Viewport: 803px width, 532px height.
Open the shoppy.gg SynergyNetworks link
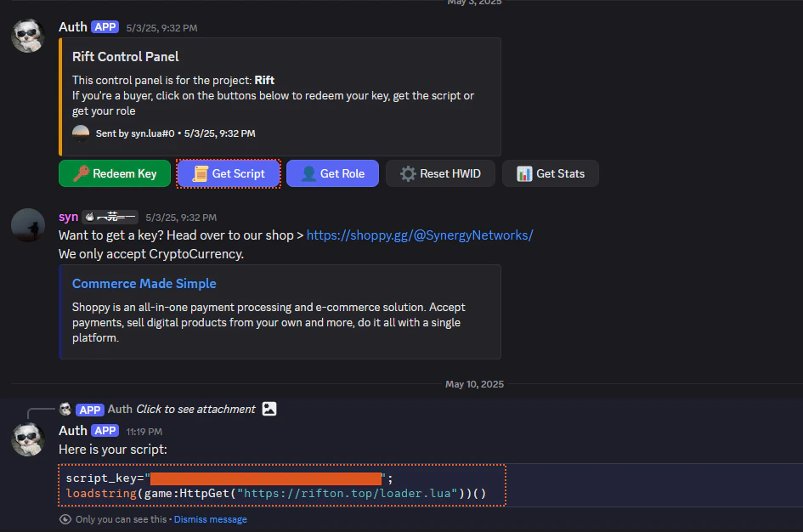tap(420, 235)
